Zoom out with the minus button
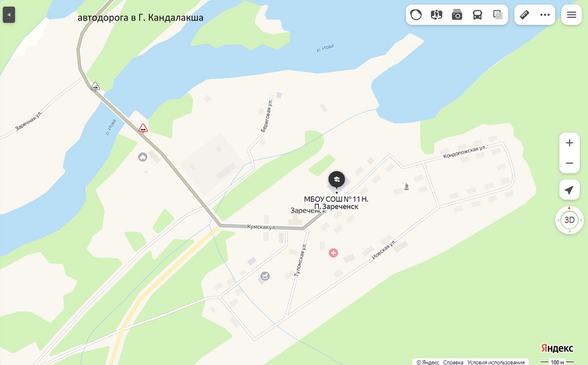This screenshot has width=588, height=365. coord(569,163)
